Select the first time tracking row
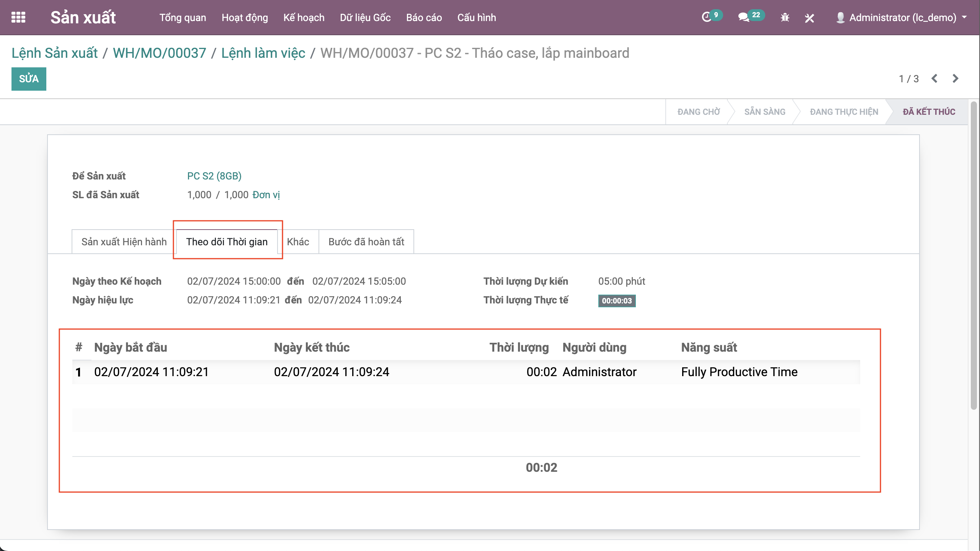Viewport: 980px width, 551px height. click(465, 372)
